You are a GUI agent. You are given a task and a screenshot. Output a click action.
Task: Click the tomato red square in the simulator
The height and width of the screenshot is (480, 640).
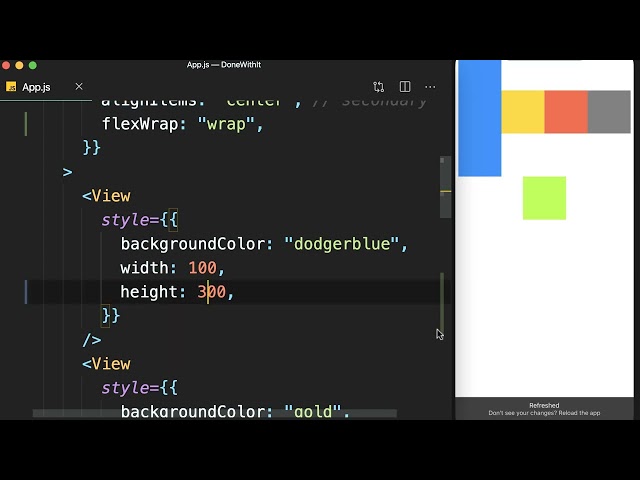(566, 112)
